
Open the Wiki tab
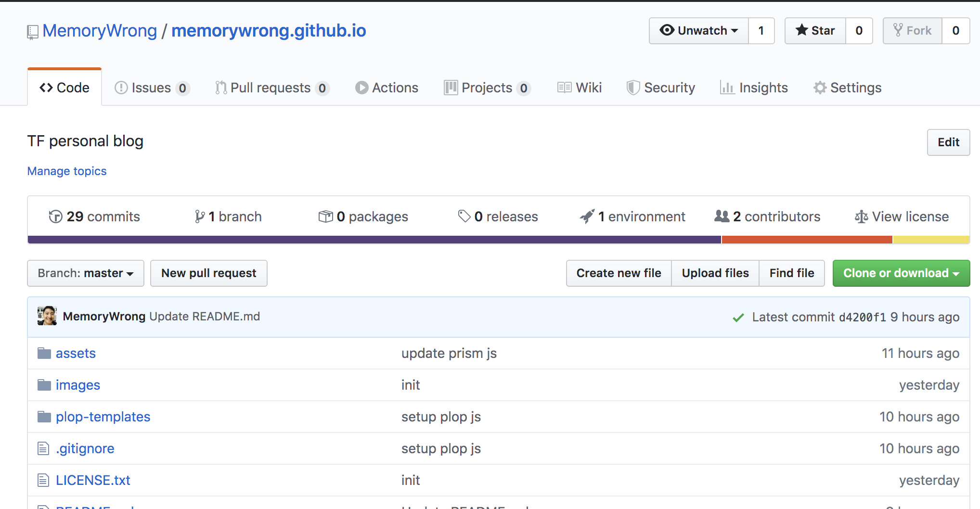(x=580, y=88)
